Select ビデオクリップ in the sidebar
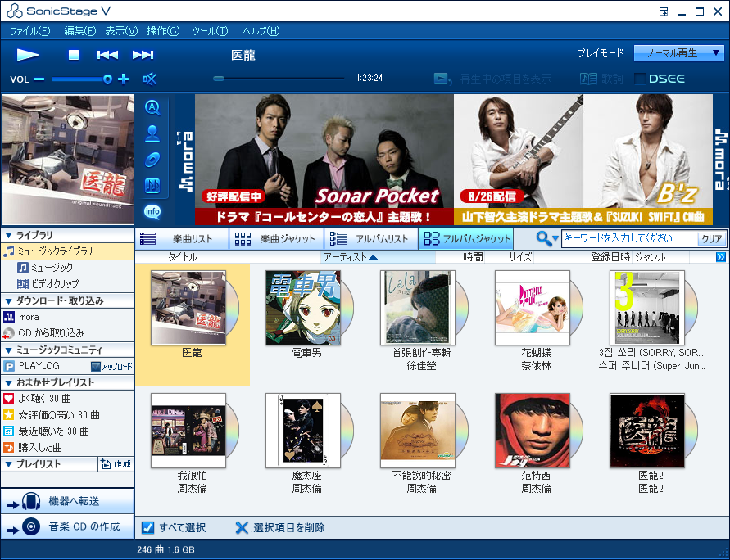 (x=48, y=284)
